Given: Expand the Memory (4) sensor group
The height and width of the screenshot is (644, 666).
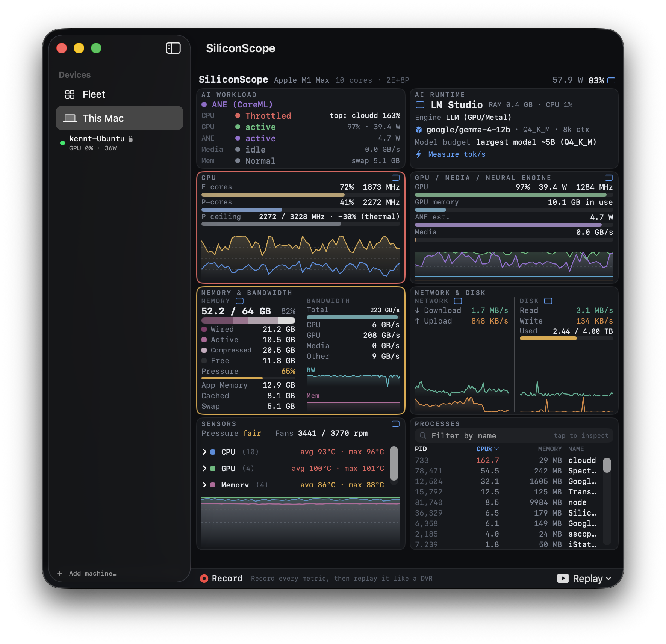Looking at the screenshot, I should click(204, 485).
